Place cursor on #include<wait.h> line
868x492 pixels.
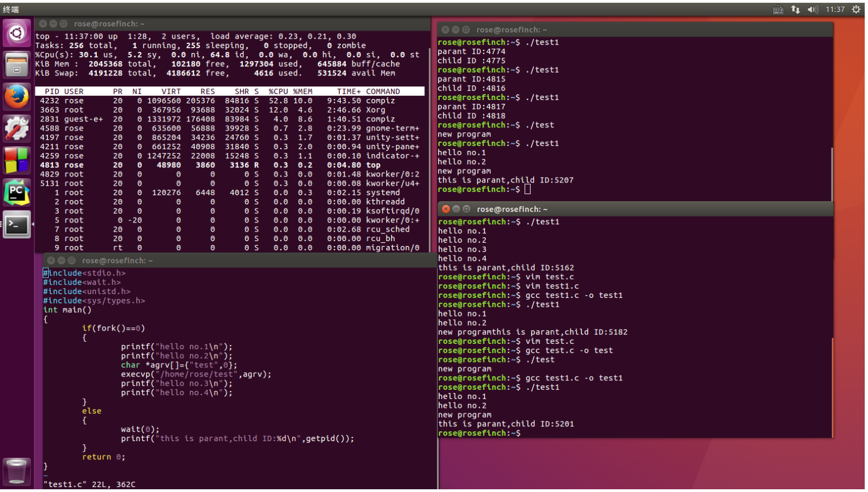click(82, 282)
